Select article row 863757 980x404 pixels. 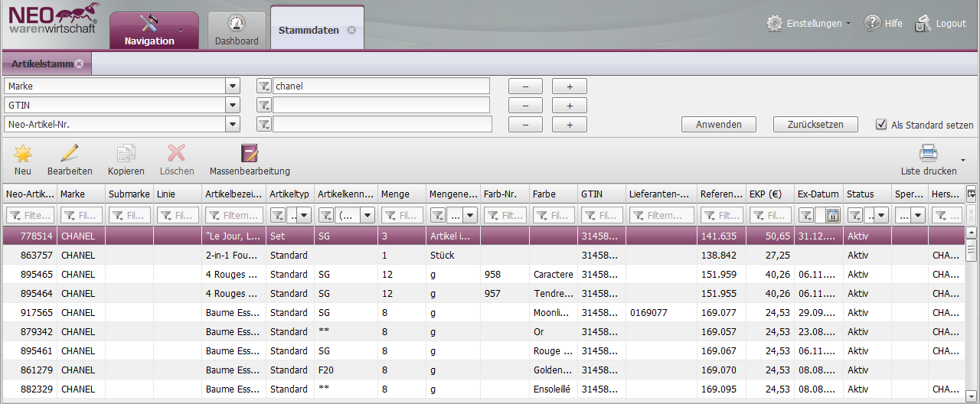482,255
